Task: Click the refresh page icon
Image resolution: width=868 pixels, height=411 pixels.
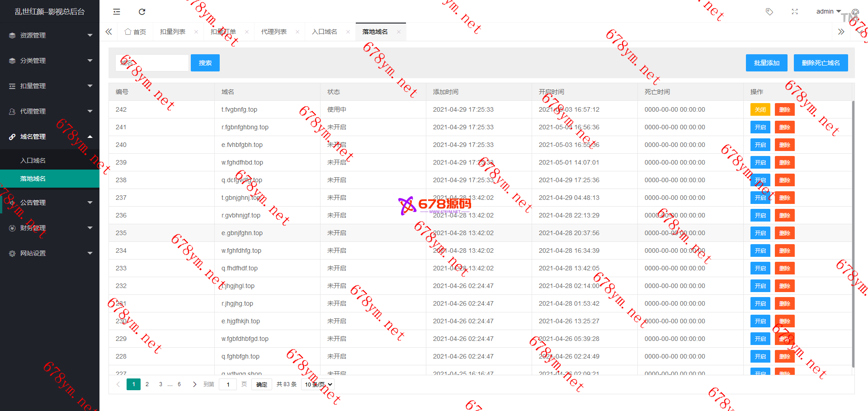Action: tap(142, 12)
